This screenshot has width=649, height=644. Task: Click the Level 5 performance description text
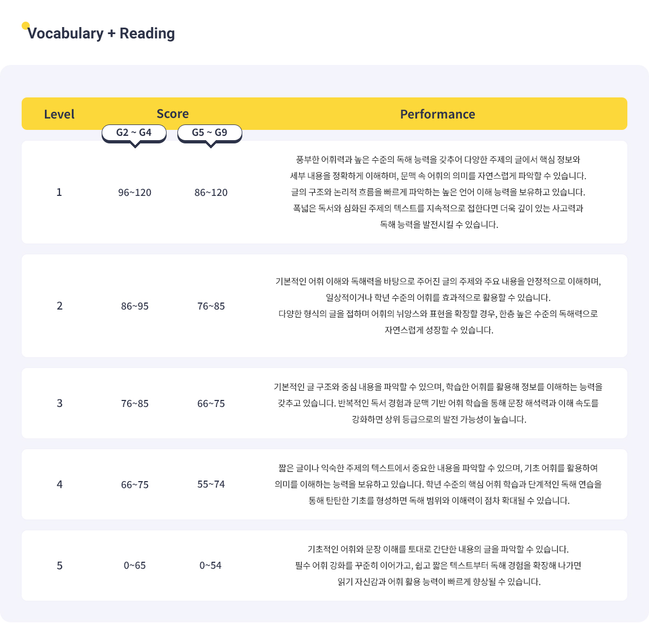(438, 566)
